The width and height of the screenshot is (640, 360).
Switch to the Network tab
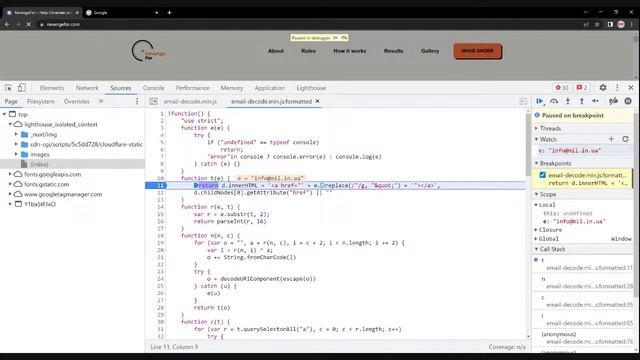(87, 88)
